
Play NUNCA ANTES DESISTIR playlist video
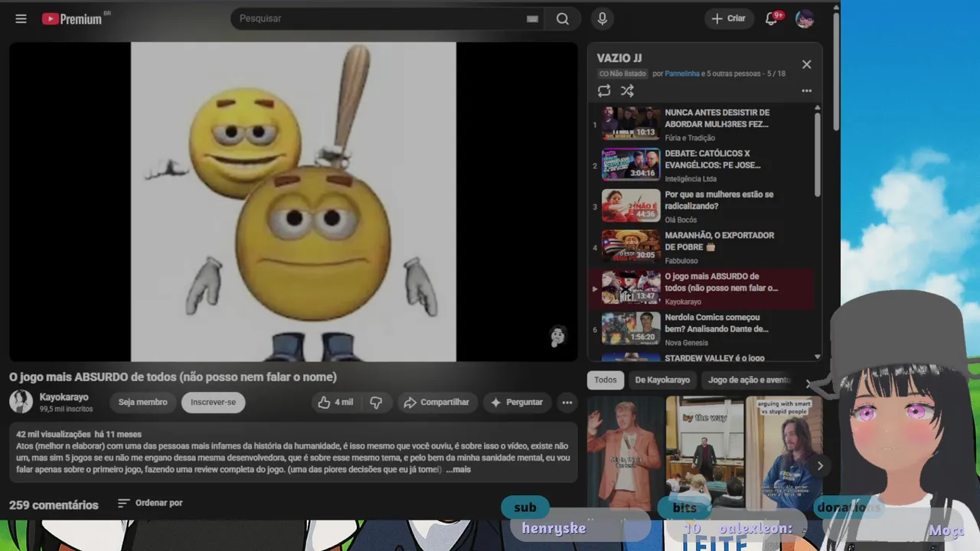coord(701,124)
